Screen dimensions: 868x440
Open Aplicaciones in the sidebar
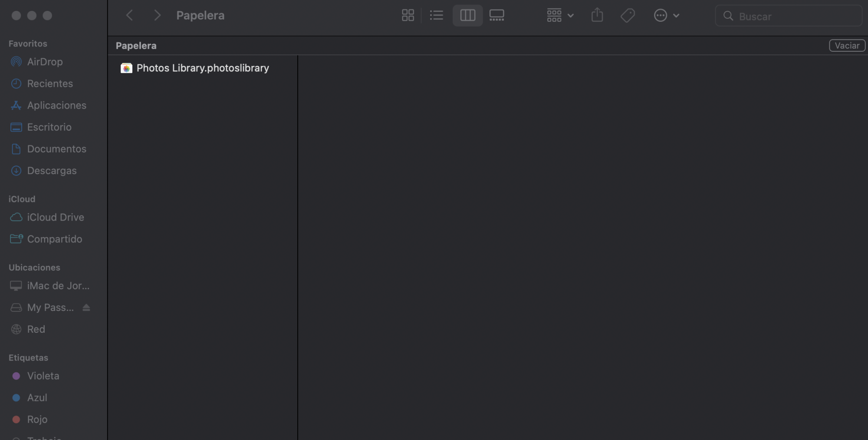click(56, 105)
